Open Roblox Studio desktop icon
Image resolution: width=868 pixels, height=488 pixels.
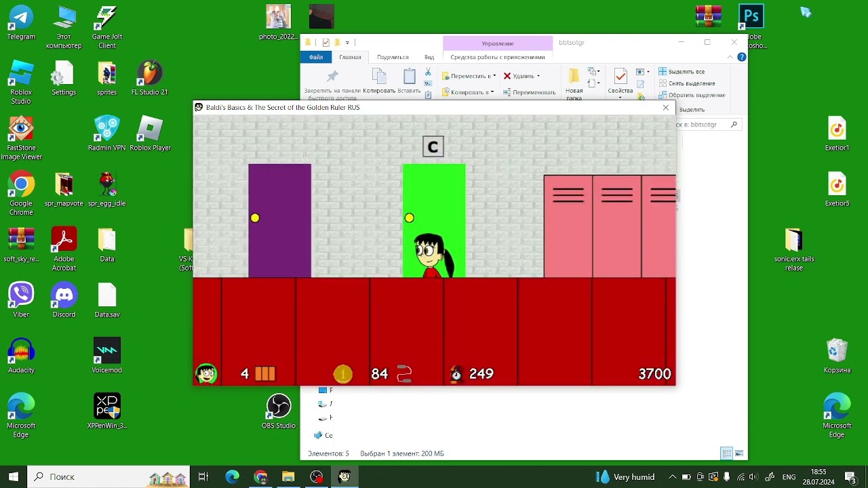tap(21, 83)
